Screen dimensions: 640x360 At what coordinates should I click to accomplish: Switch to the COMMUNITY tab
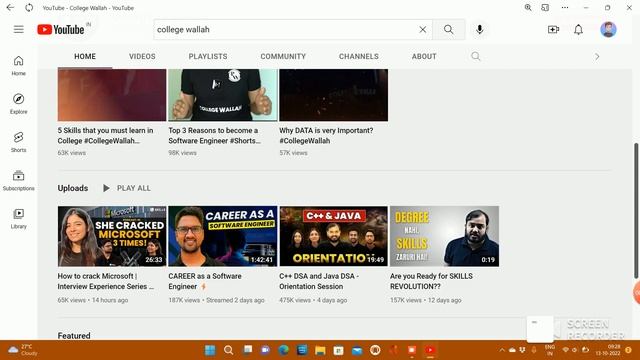[283, 56]
